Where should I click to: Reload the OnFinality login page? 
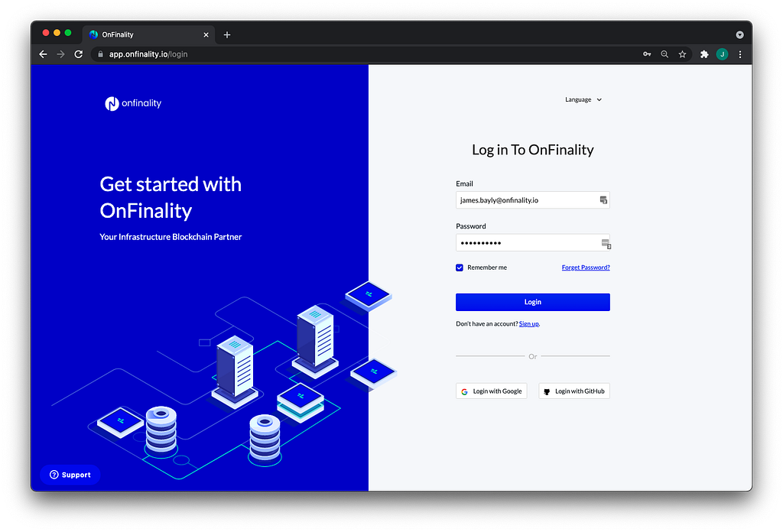click(x=79, y=54)
